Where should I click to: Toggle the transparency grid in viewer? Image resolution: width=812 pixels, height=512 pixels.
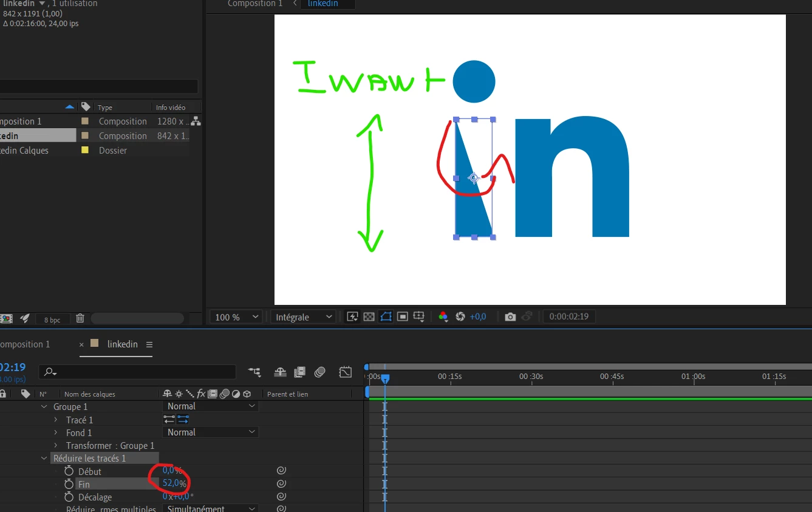[x=369, y=317]
